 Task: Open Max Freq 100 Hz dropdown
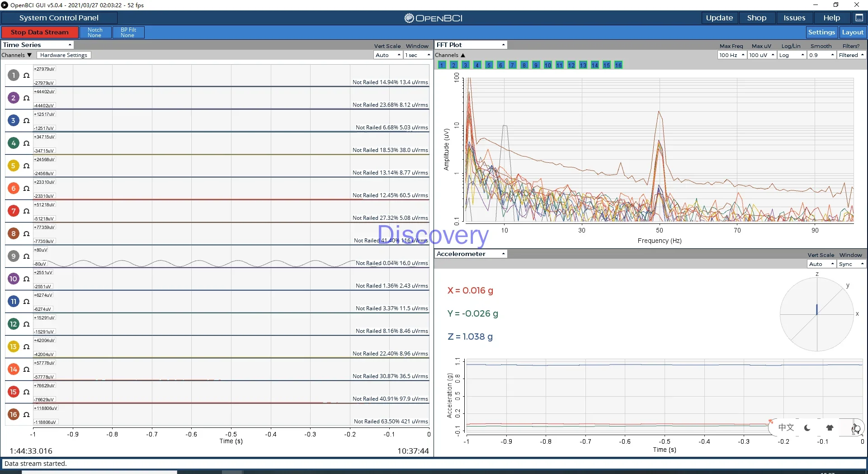[x=731, y=55]
